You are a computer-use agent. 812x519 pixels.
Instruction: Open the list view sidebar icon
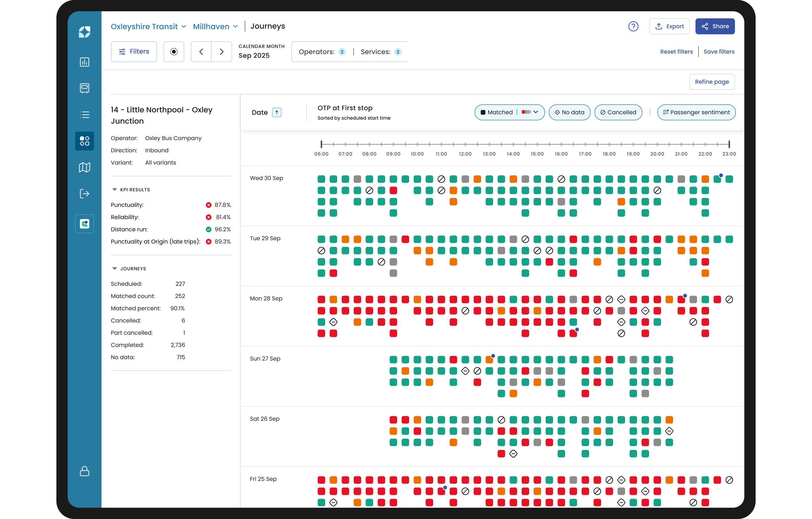pos(84,115)
